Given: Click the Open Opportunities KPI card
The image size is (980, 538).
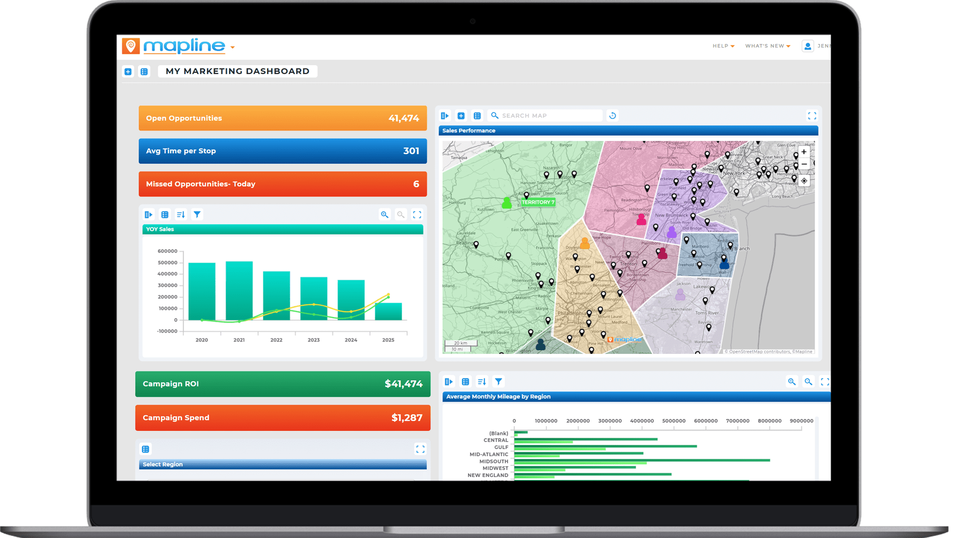Looking at the screenshot, I should [x=282, y=118].
